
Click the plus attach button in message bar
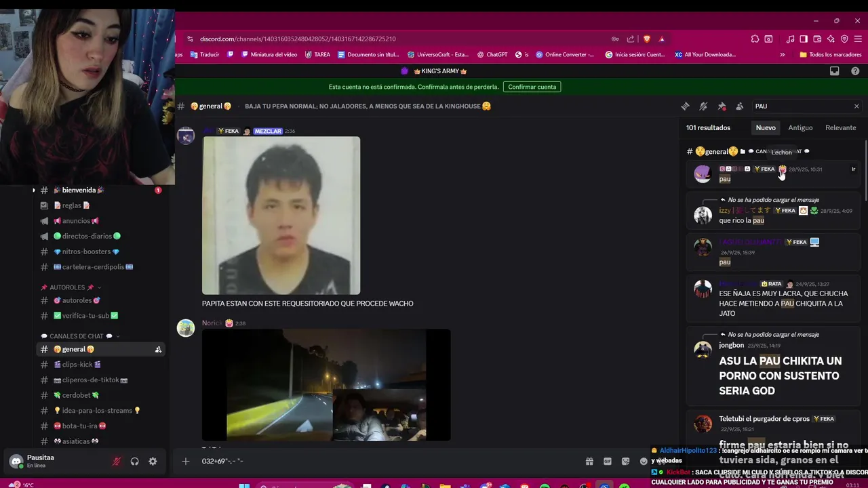(186, 462)
